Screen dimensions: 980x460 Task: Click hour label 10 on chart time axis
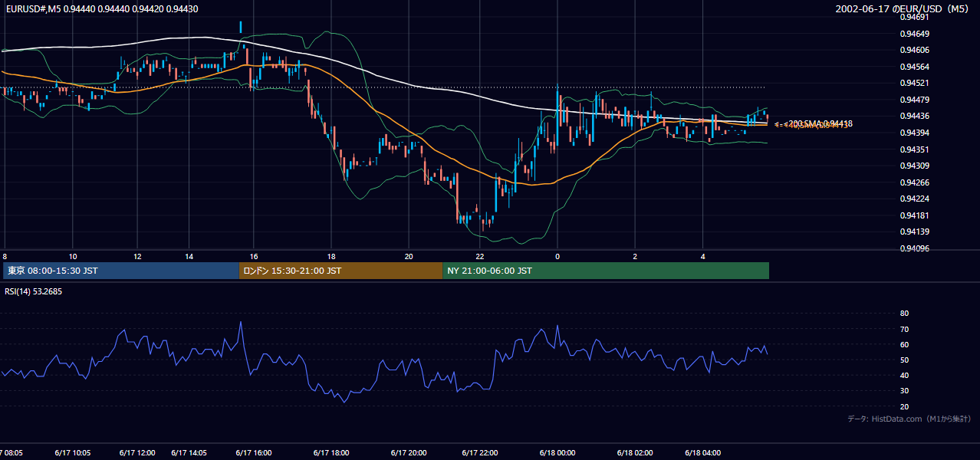point(72,256)
